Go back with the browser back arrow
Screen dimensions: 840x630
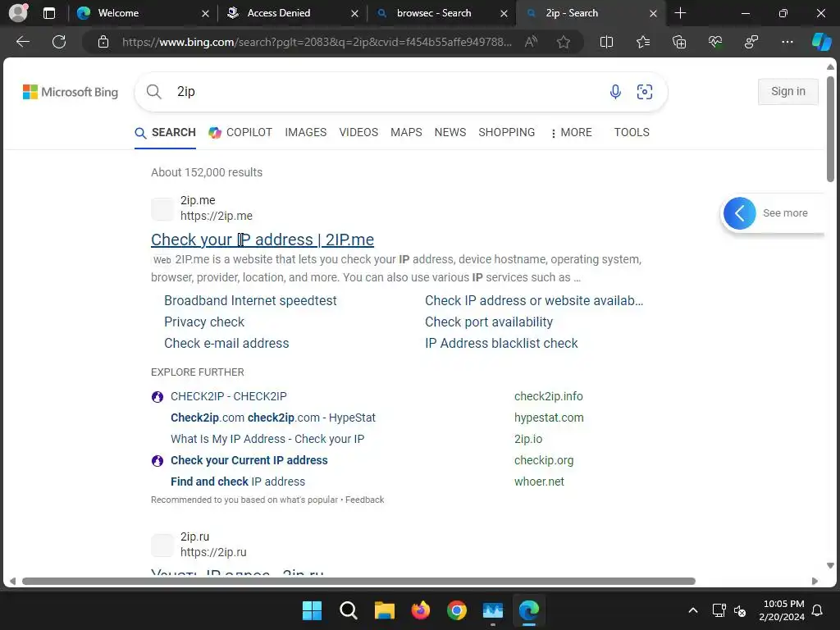[22, 42]
